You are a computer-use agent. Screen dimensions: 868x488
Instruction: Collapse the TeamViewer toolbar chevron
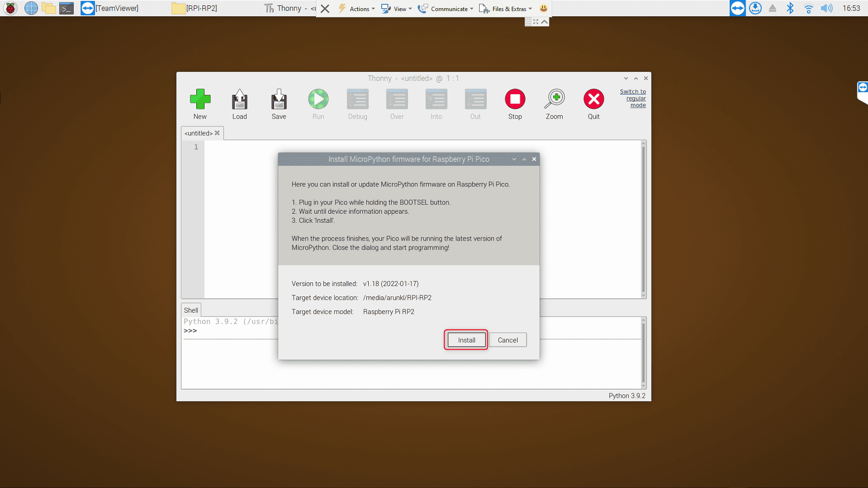(544, 22)
